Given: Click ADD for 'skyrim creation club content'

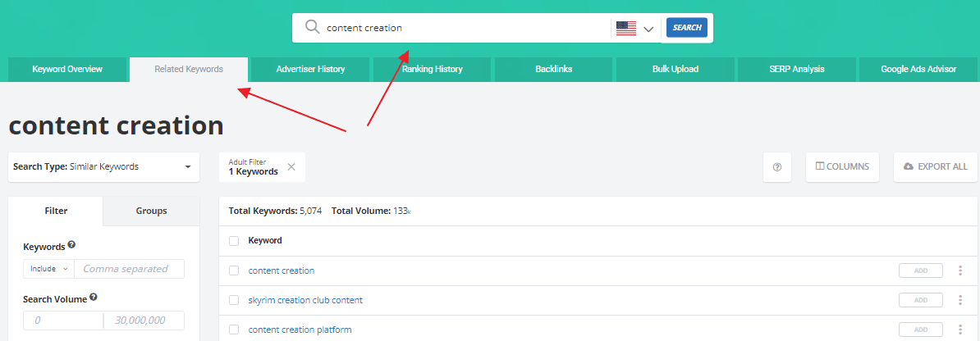Looking at the screenshot, I should (x=921, y=300).
